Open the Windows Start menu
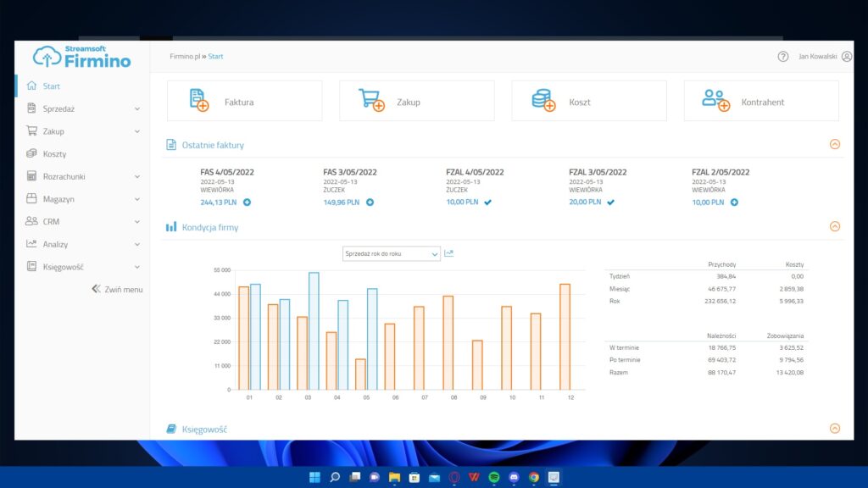 [x=314, y=477]
